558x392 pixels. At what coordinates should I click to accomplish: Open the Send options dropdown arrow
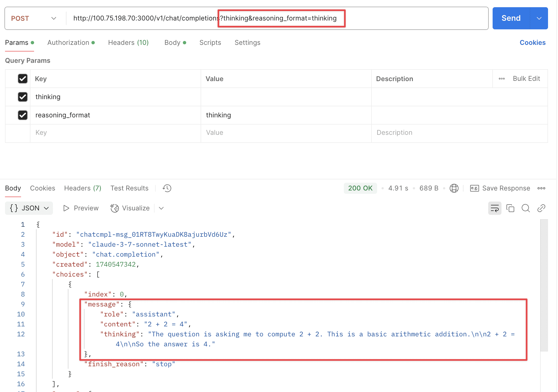pos(539,18)
